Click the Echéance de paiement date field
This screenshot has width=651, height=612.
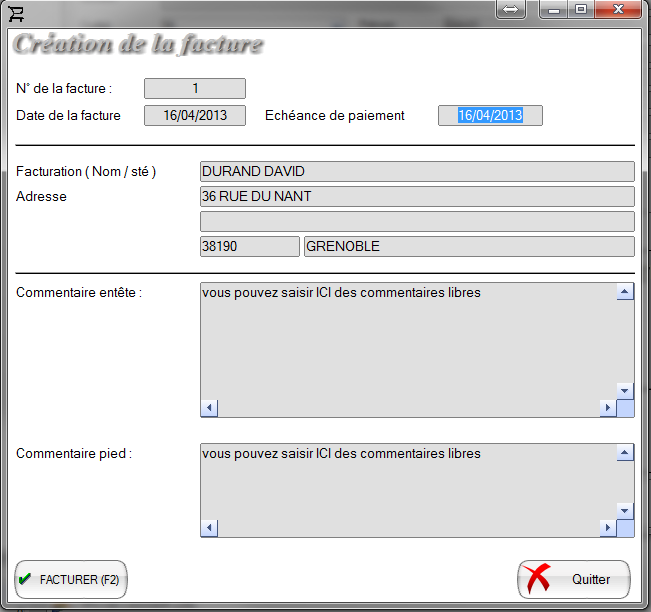(490, 115)
